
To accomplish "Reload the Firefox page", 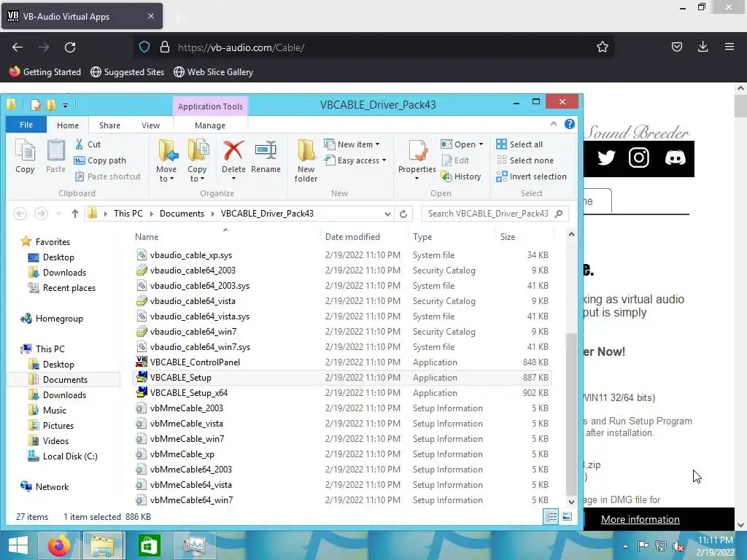I will pyautogui.click(x=70, y=47).
